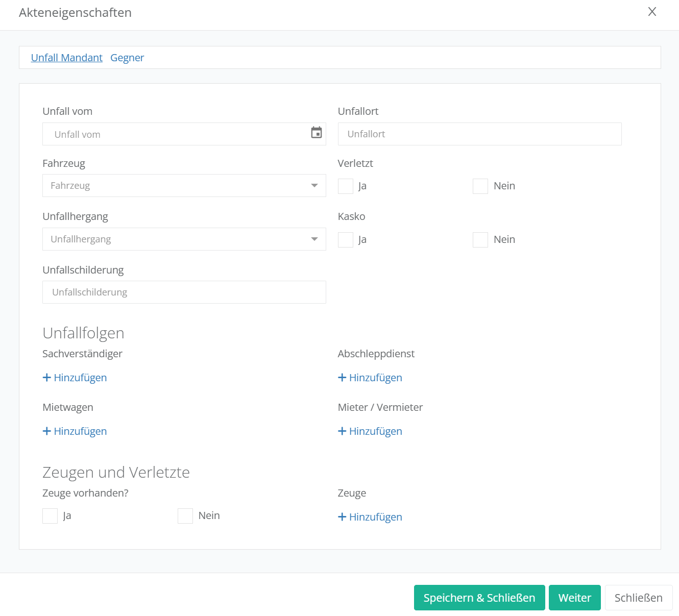The height and width of the screenshot is (616, 679).
Task: Mark Nein for Zeuge vorhanden
Action: click(185, 516)
